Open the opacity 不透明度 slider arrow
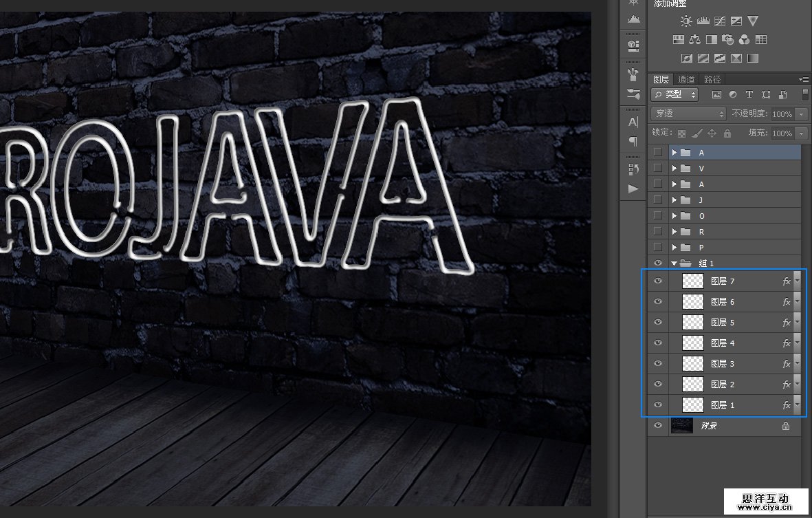 click(x=802, y=114)
